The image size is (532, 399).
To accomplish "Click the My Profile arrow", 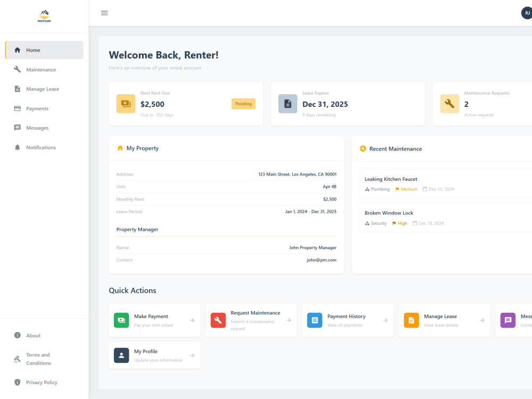I will click(x=192, y=355).
